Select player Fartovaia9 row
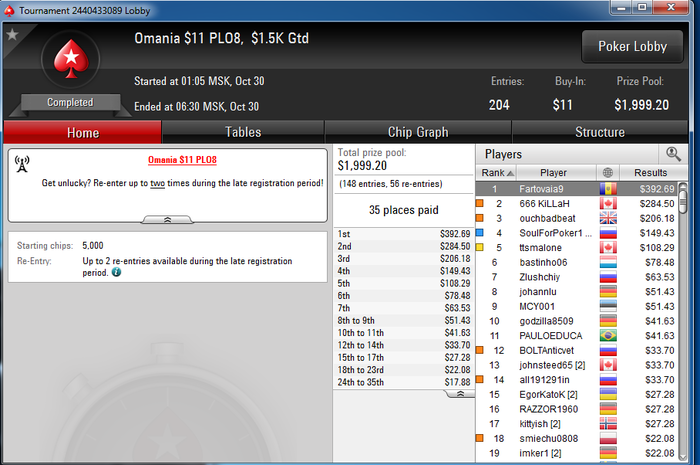Image resolution: width=700 pixels, height=465 pixels. click(577, 189)
